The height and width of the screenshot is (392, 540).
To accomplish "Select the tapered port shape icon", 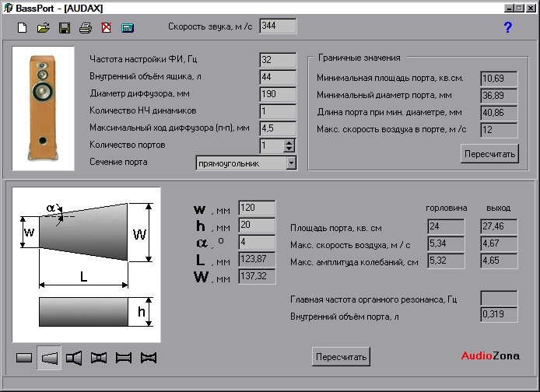I will point(49,358).
